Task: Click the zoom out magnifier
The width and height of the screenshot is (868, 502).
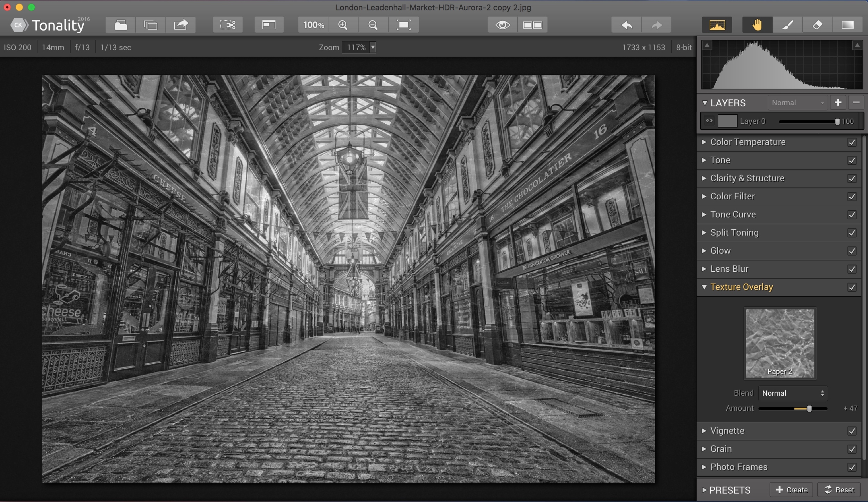Action: point(373,25)
